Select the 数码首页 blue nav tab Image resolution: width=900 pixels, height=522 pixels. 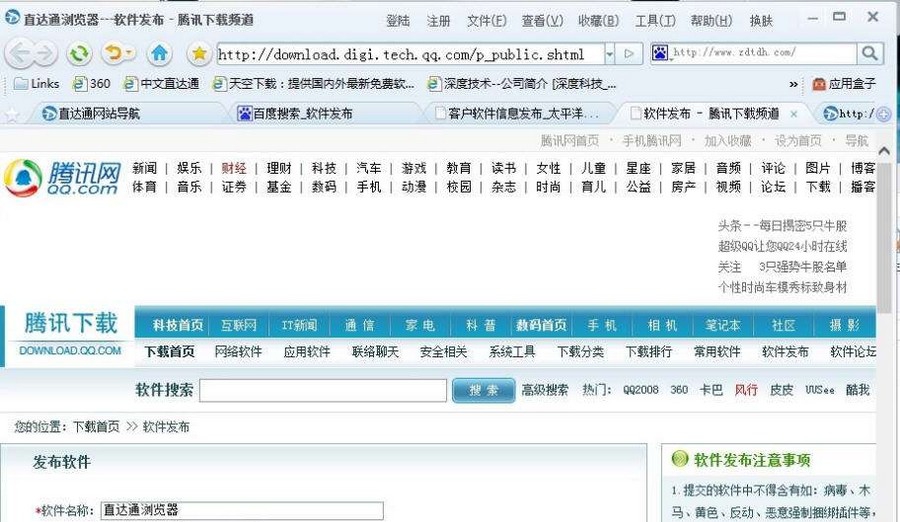point(541,326)
